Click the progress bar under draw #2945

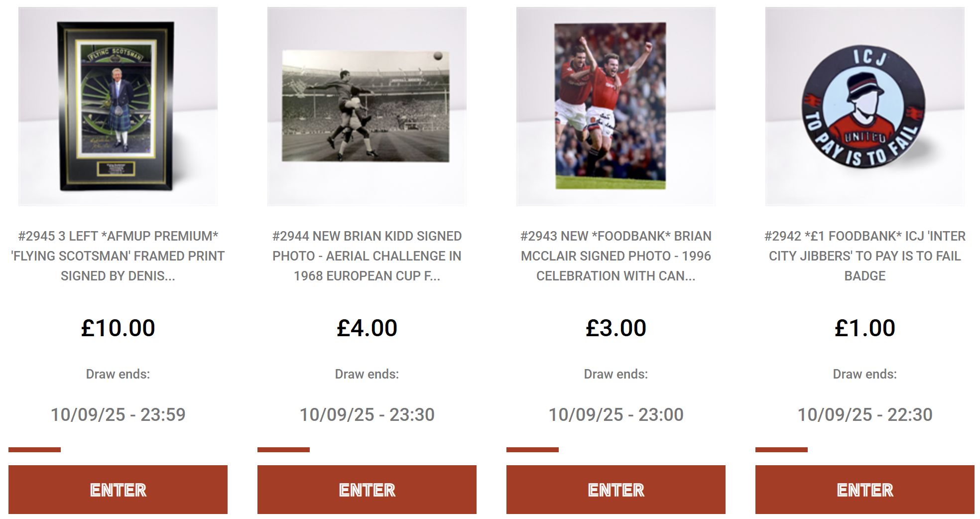(35, 450)
